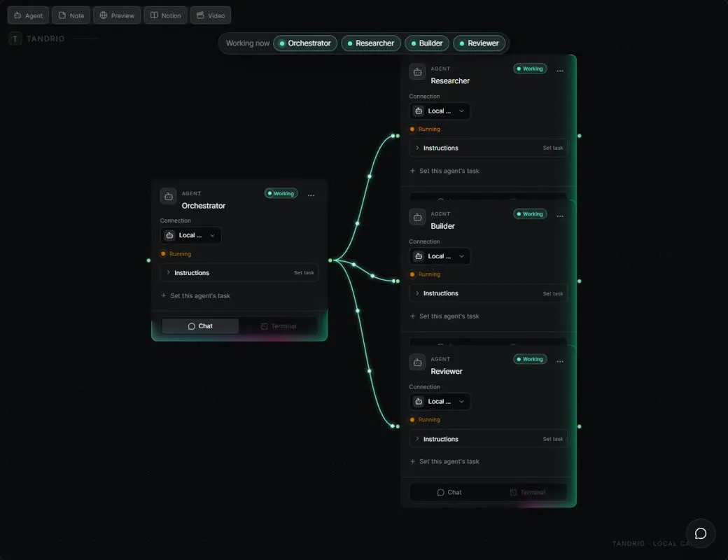Add a Note from the toolbar

pos(71,15)
